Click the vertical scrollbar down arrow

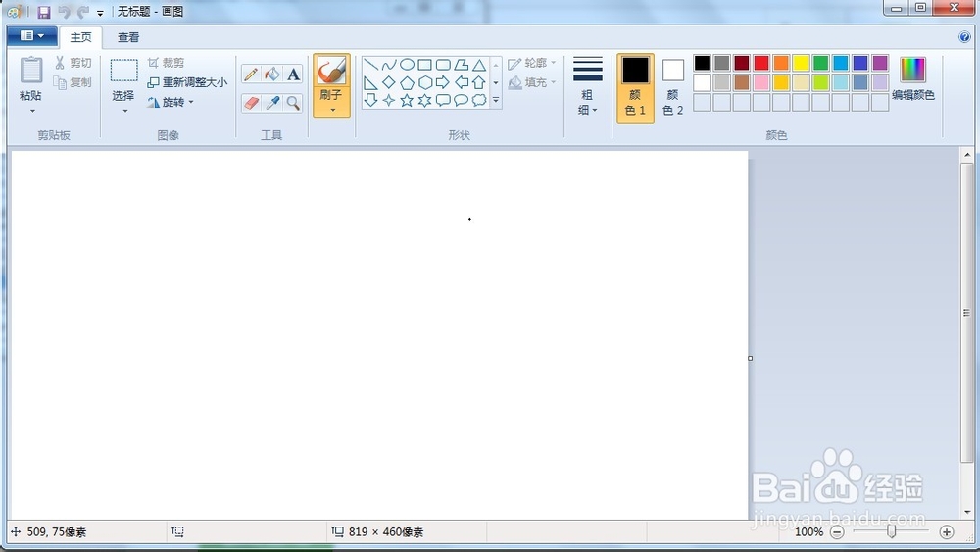click(967, 513)
